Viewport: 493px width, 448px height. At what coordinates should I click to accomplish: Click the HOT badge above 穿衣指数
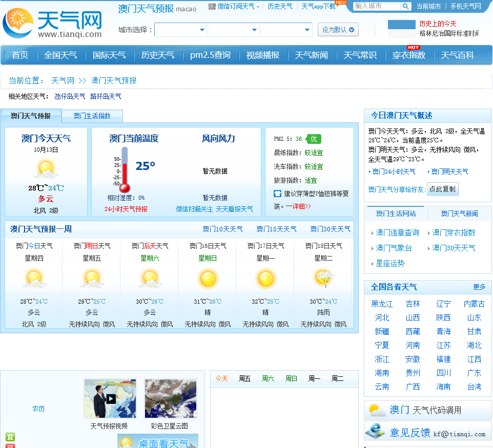pos(413,48)
